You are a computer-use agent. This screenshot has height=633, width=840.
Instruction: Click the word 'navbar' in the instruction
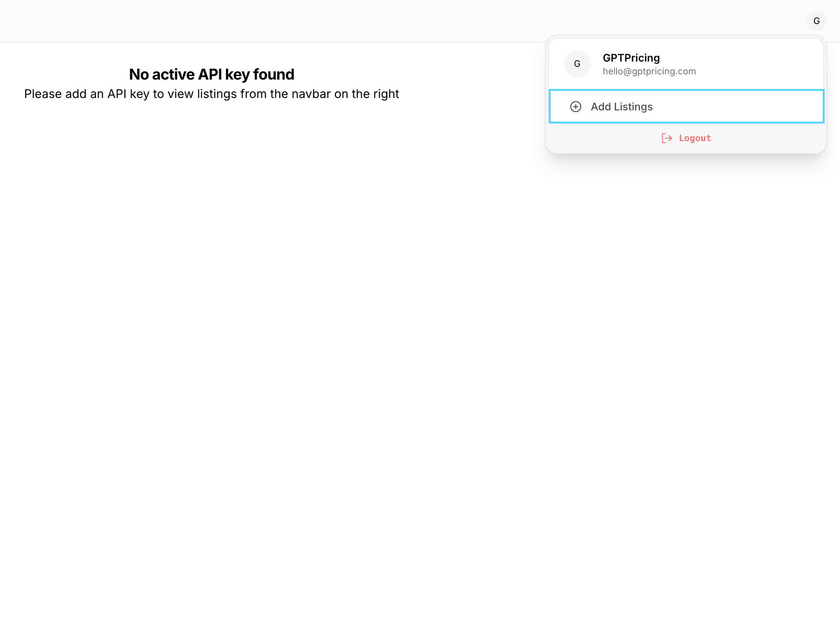[311, 94]
